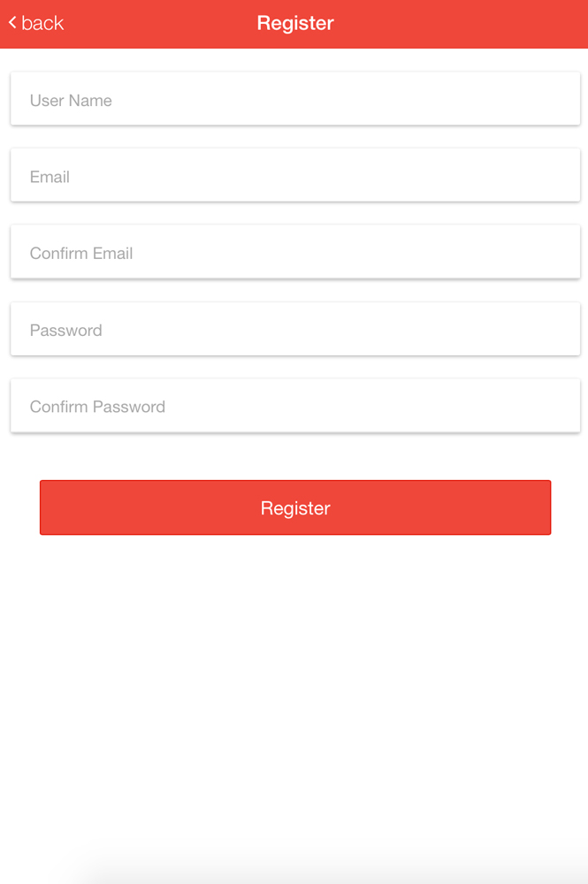Click right end of User Name field
The image size is (588, 884).
tap(548, 99)
